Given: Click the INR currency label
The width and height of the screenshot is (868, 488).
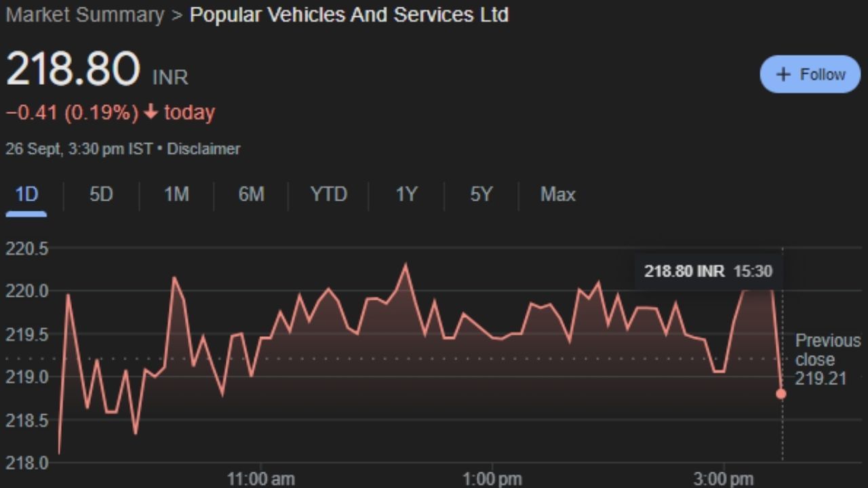Looking at the screenshot, I should coord(170,77).
